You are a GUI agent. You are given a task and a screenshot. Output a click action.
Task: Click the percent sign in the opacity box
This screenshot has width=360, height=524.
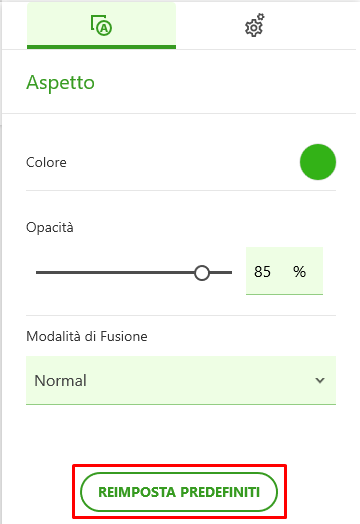tap(299, 272)
